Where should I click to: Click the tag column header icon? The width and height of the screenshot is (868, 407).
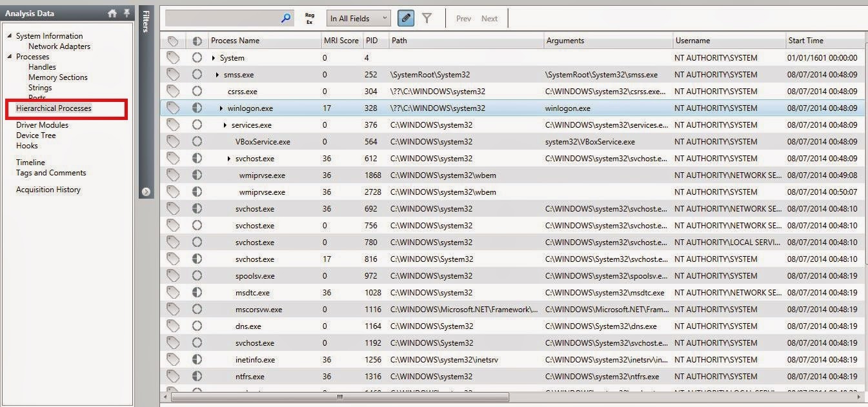172,41
